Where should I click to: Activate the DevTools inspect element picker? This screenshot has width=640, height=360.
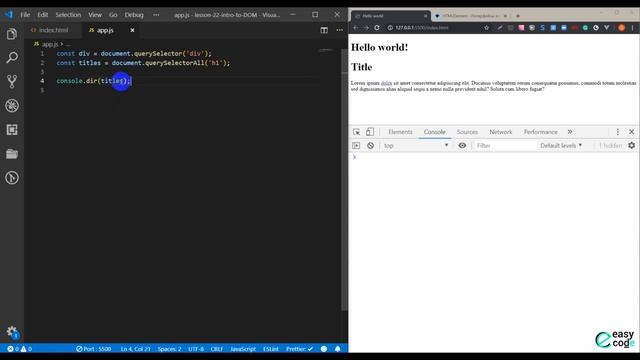(356, 132)
